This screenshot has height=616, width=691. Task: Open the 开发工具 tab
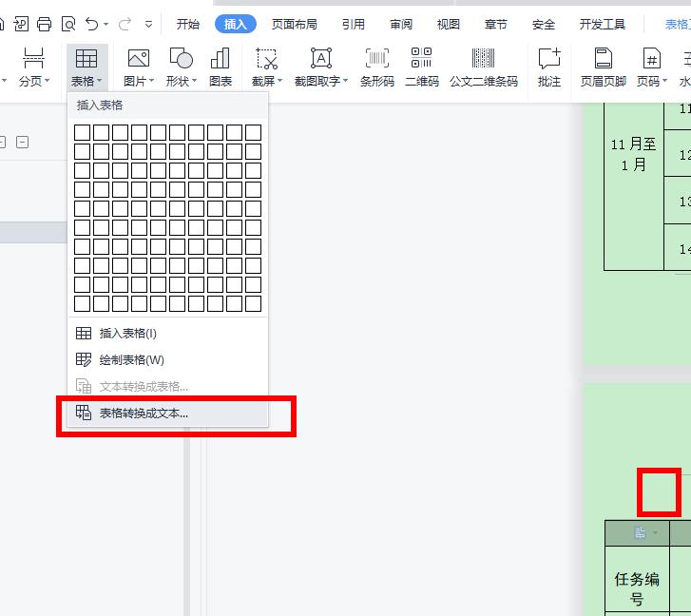pos(603,24)
